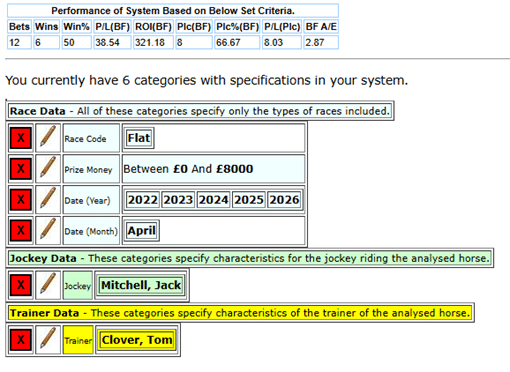Click the Bets value 12
The width and height of the screenshot is (510, 372).
[x=19, y=42]
